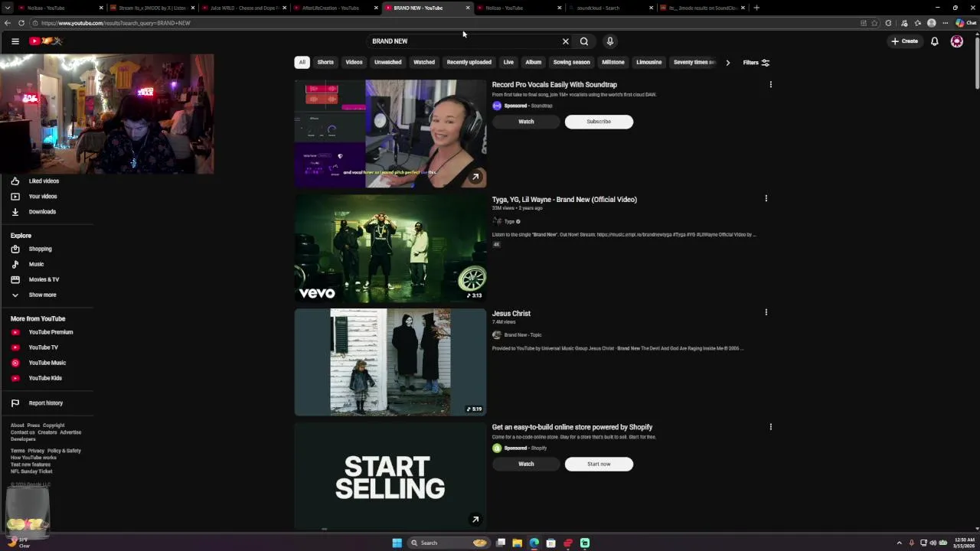Screen dimensions: 980x551
Task: Open the Create menu
Action: (x=904, y=41)
